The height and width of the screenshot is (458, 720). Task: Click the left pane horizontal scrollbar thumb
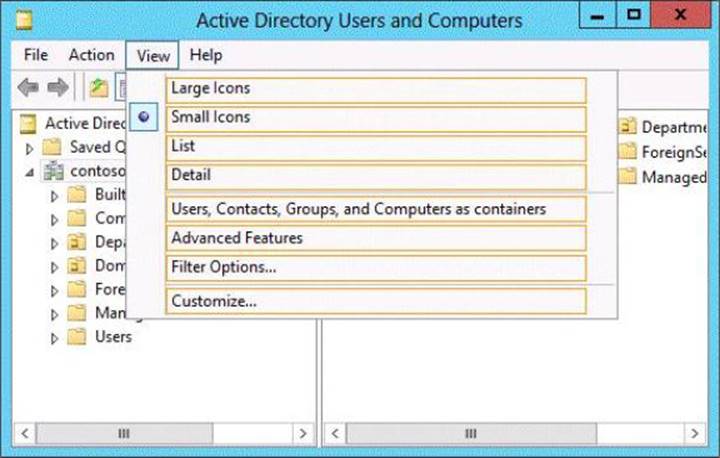pos(124,434)
